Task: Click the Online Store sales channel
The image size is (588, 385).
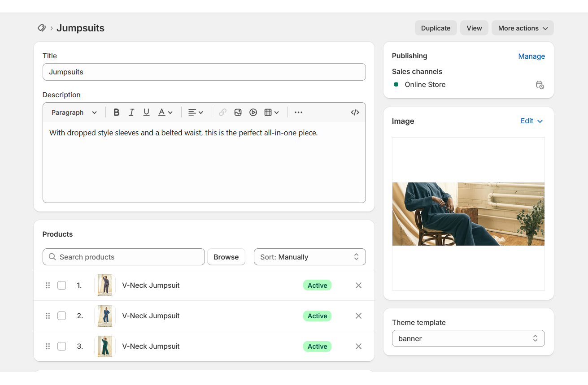Action: coord(425,85)
